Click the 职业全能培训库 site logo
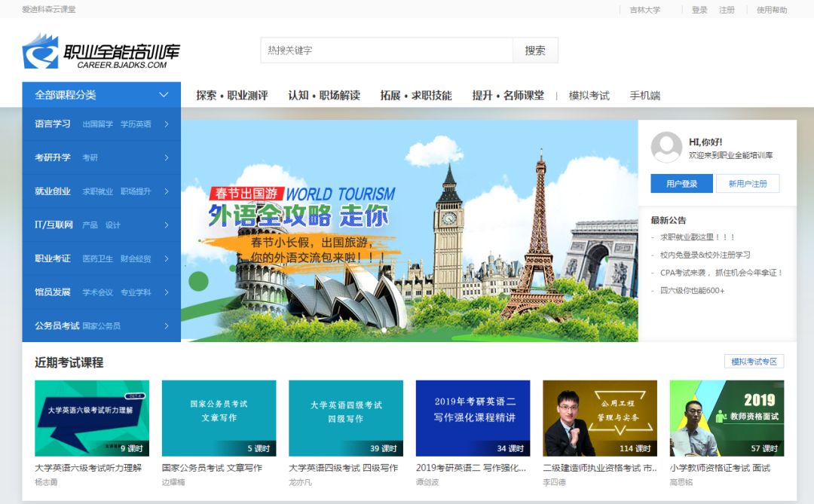 (x=101, y=52)
